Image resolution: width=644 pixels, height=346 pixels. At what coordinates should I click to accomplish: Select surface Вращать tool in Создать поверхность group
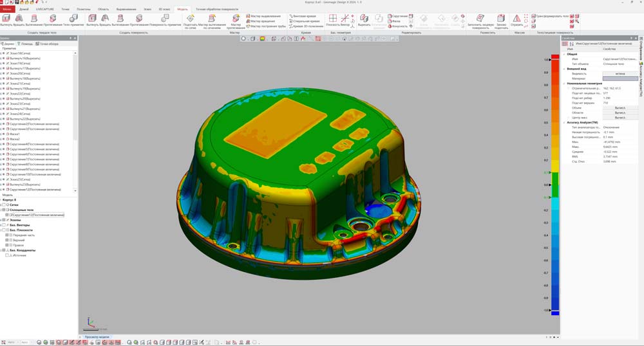(105, 20)
